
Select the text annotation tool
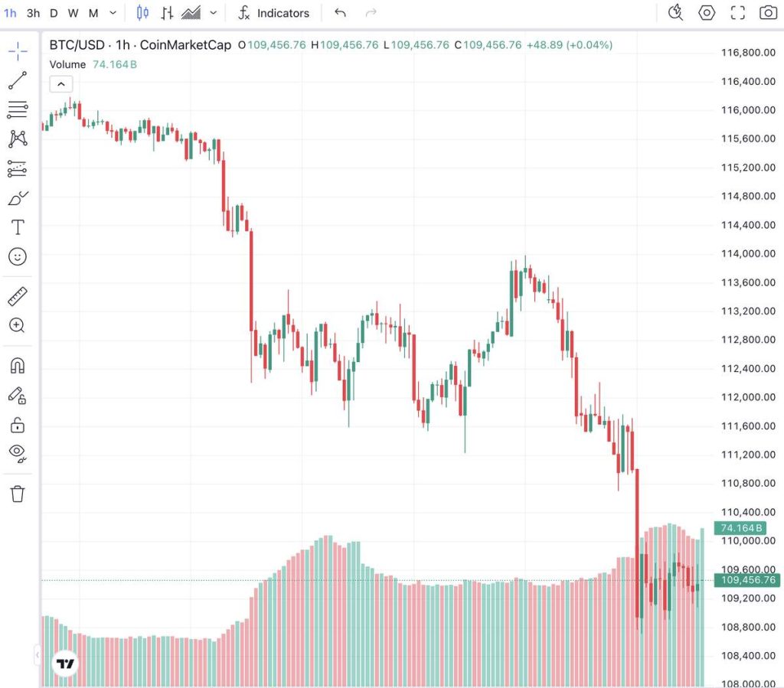pyautogui.click(x=17, y=227)
